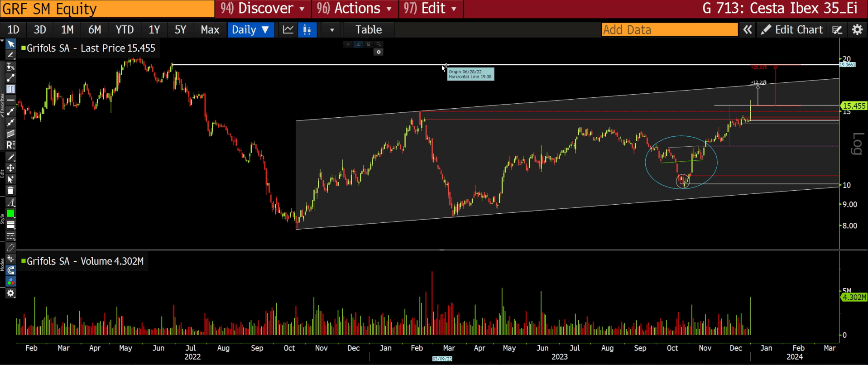Open the Edit menu
Screen dimensions: 868x365
pos(431,9)
